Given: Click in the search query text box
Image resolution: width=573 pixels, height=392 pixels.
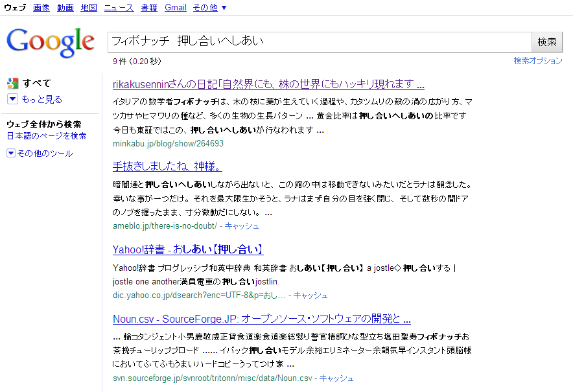Looking at the screenshot, I should tap(319, 41).
